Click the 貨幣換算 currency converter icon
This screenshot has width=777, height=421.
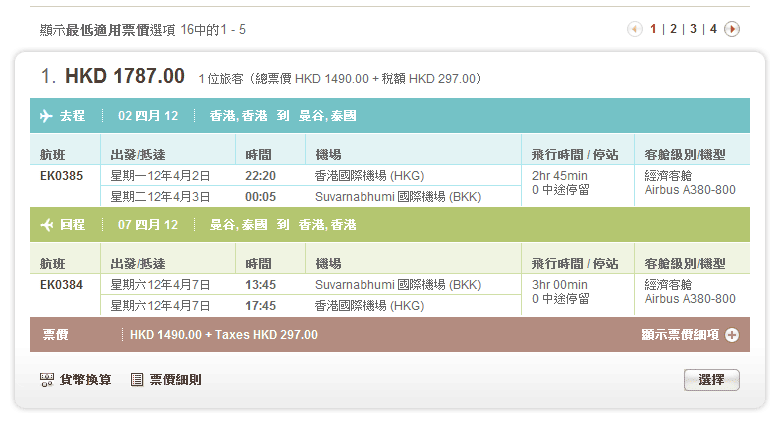coord(46,380)
